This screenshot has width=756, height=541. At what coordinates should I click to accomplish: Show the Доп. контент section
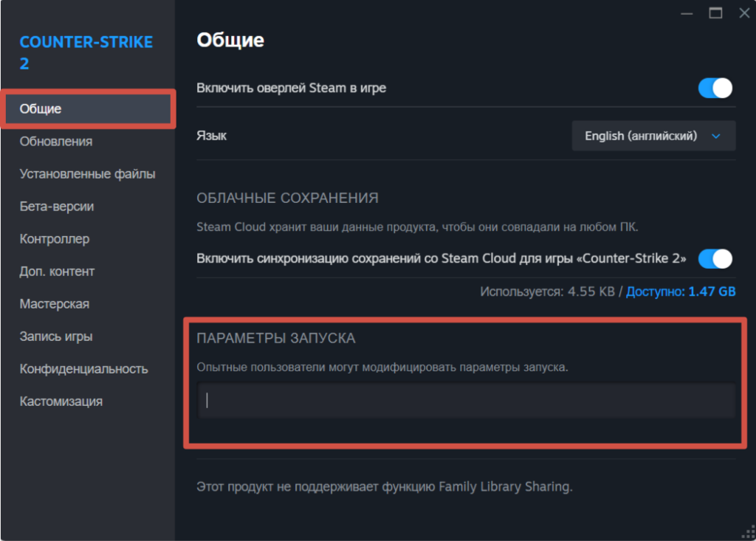57,272
